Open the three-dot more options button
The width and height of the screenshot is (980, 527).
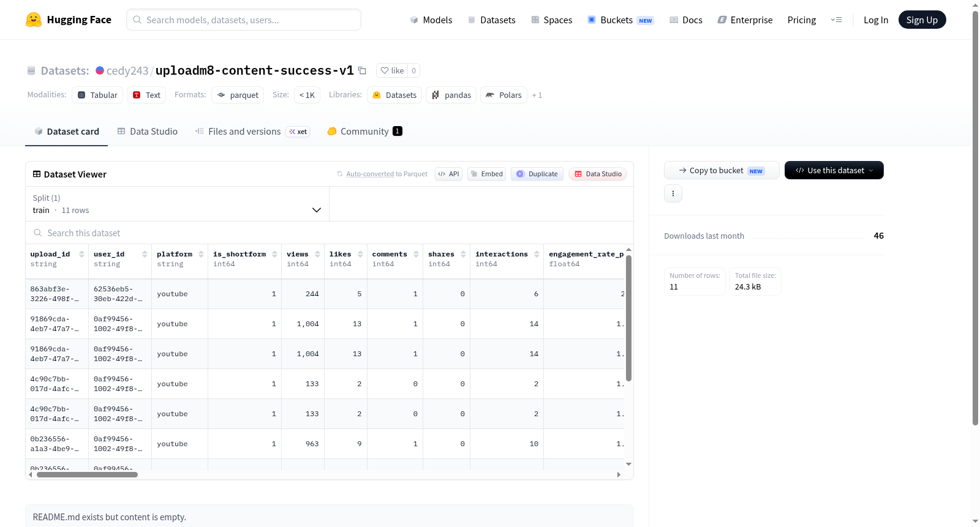click(673, 193)
